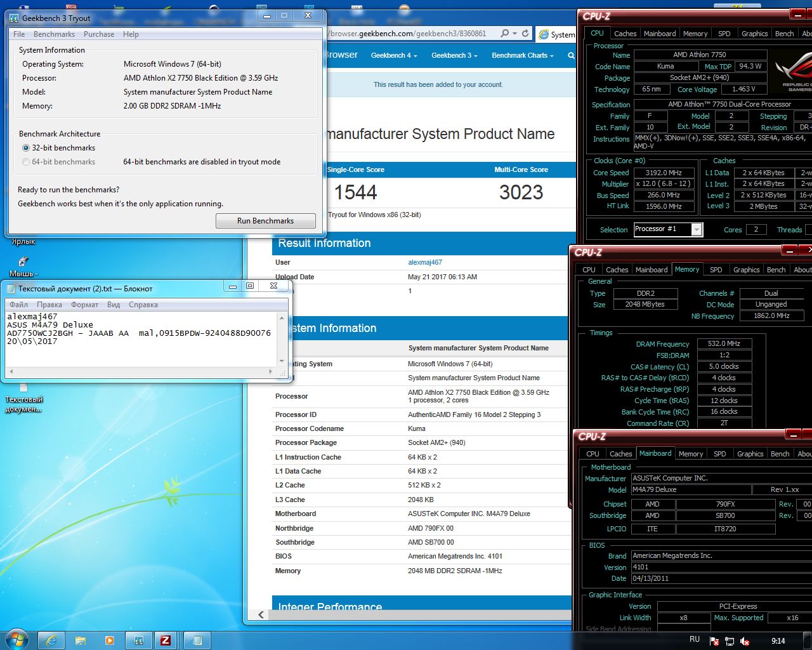Open SPD tab in middle CPU-Z Memory window
812x650 pixels.
716,270
